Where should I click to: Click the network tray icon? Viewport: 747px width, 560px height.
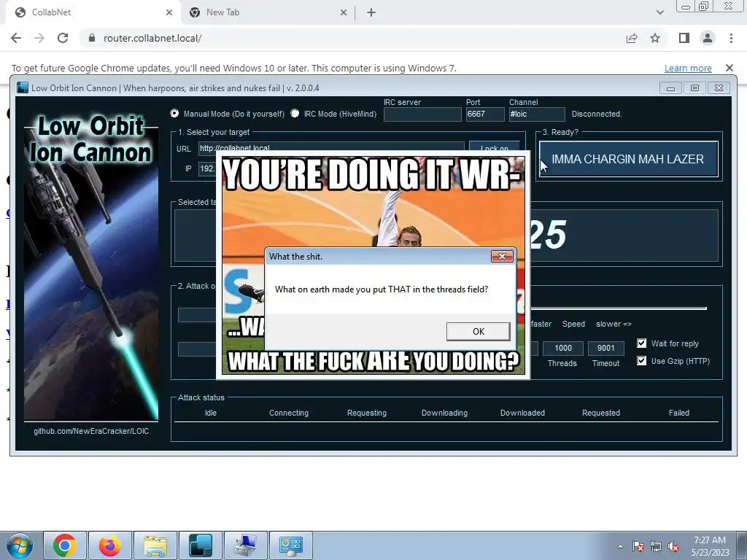[x=656, y=546]
